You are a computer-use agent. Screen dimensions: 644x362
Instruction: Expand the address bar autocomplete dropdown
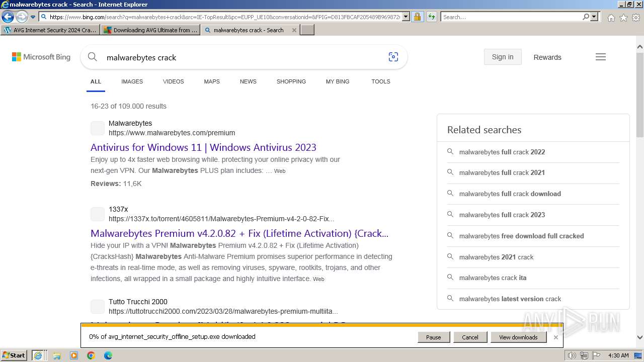pyautogui.click(x=406, y=17)
